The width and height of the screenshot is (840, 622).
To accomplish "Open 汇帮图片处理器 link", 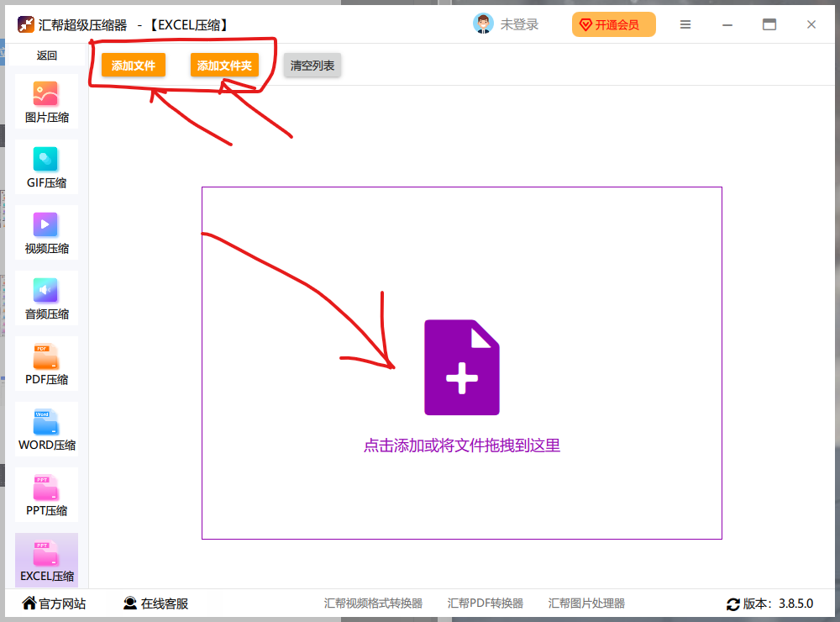I will 586,604.
